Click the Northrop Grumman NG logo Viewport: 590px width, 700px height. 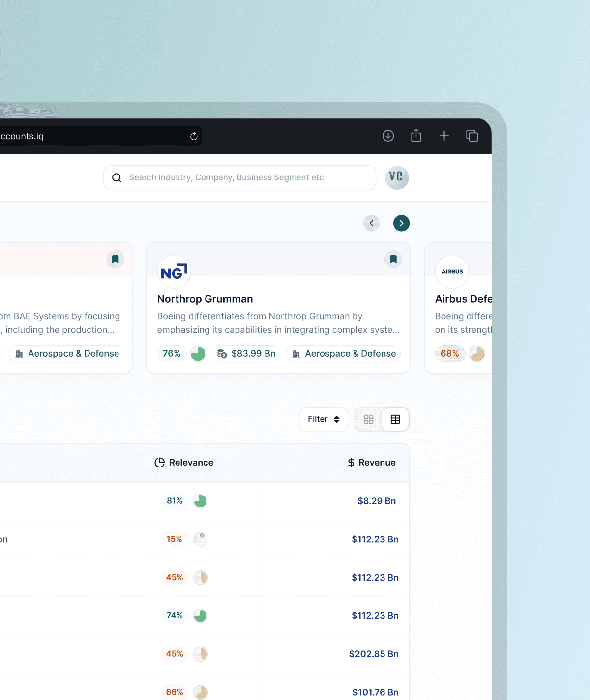click(174, 271)
